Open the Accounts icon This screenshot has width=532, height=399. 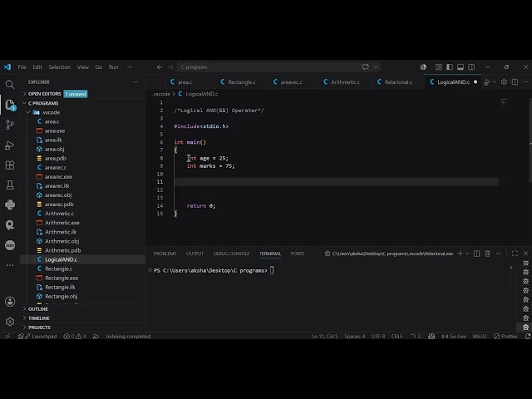(10, 302)
